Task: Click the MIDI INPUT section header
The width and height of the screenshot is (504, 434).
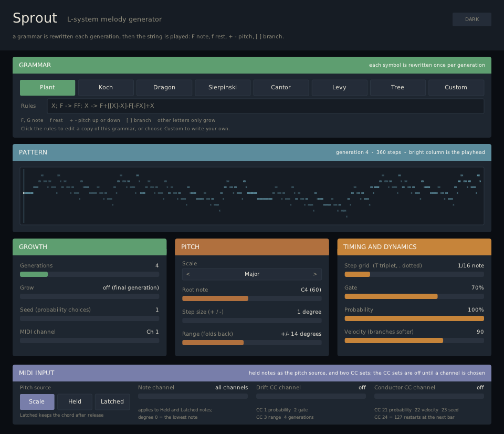Action: coord(252,373)
